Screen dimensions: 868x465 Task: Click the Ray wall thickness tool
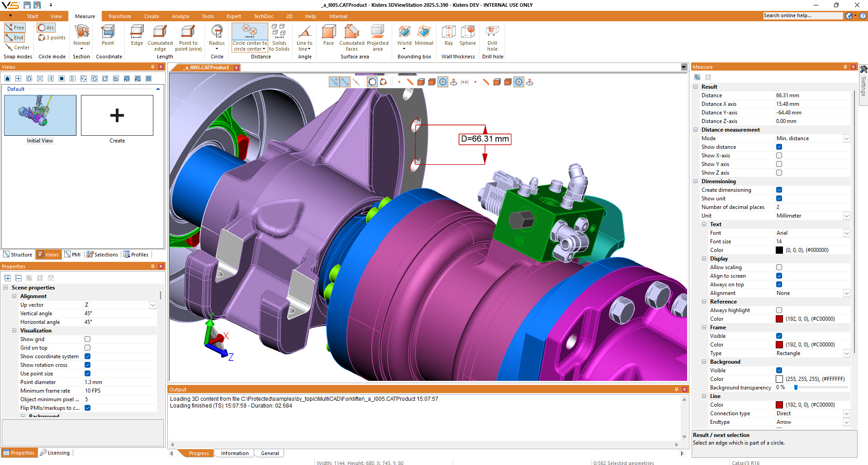(448, 36)
